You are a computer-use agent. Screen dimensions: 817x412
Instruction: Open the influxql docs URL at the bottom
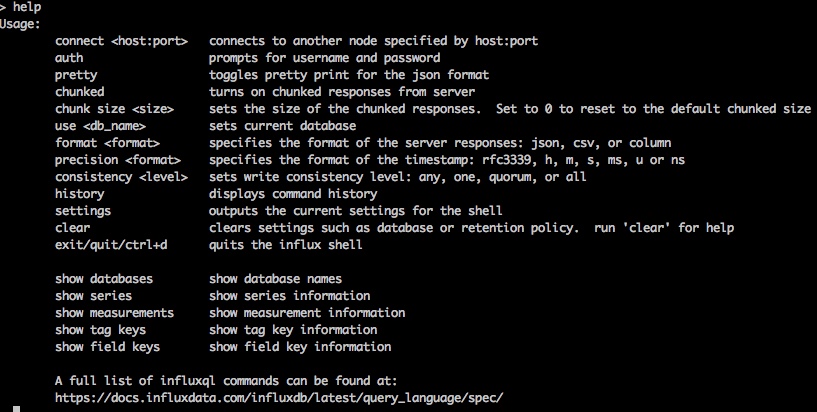278,398
